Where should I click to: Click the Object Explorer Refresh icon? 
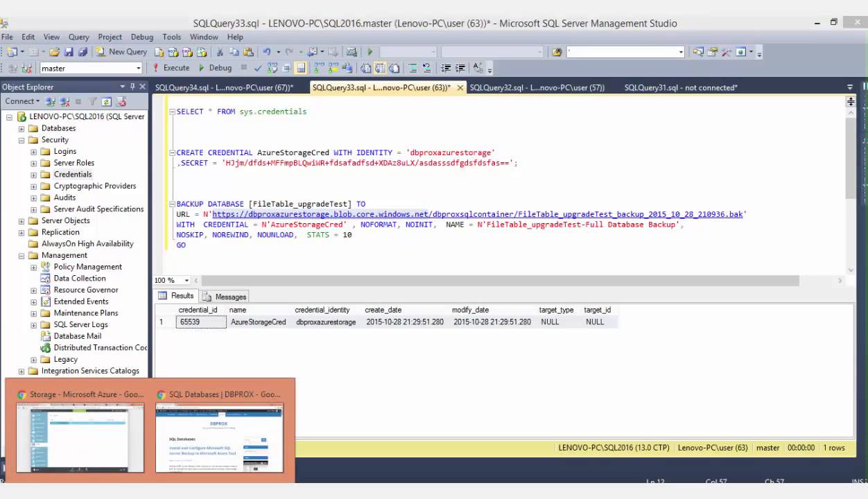point(107,101)
